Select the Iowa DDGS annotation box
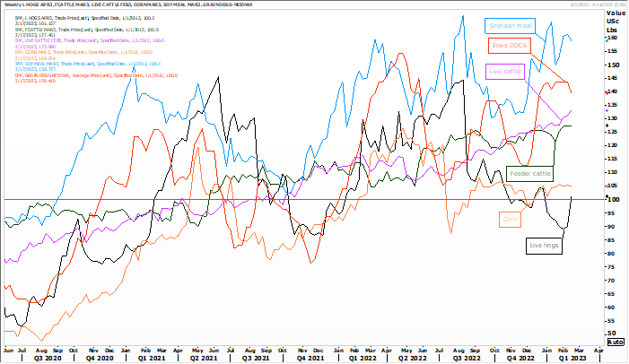The width and height of the screenshot is (629, 364). (508, 45)
